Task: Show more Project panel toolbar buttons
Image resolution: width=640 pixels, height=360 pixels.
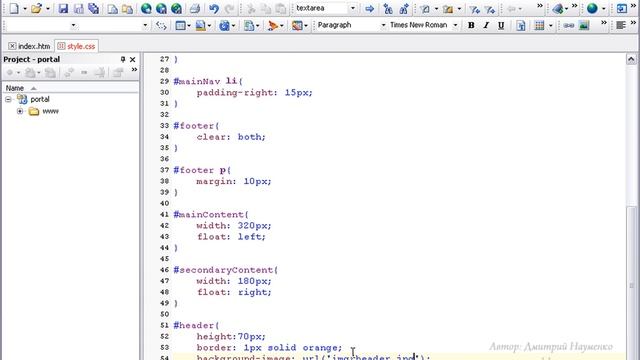Action: pos(134,70)
